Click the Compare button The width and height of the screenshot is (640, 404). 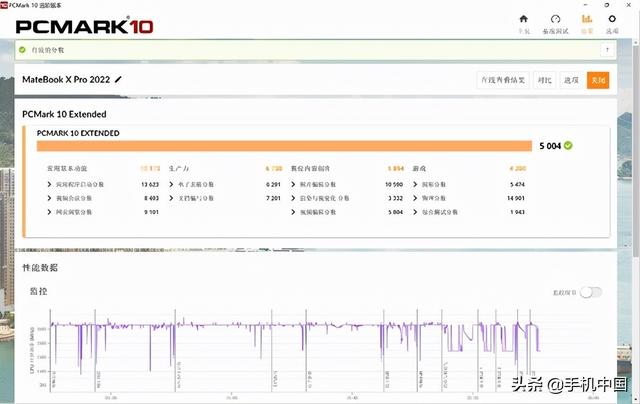(543, 80)
